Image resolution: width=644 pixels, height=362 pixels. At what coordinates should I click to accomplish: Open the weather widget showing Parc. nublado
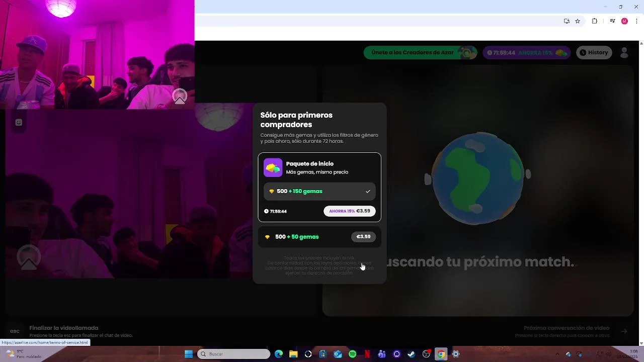coord(24,354)
